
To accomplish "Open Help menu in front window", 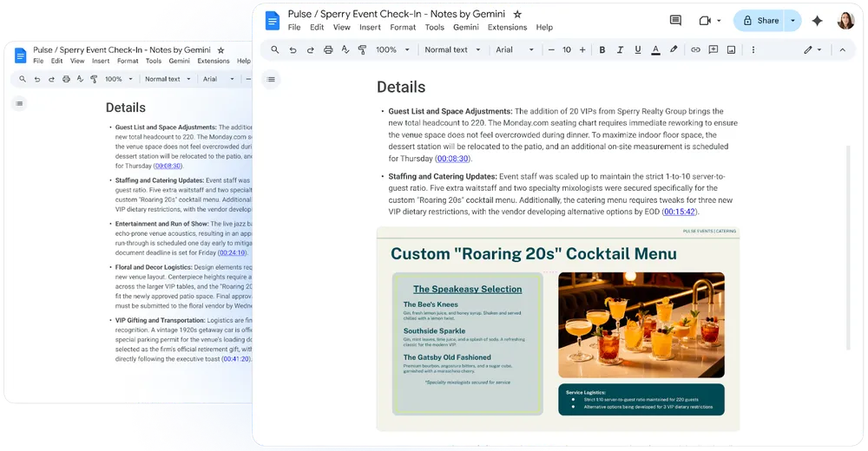I will [544, 27].
